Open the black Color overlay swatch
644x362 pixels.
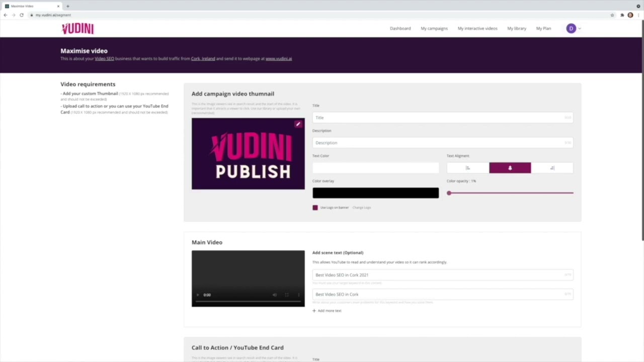point(375,193)
